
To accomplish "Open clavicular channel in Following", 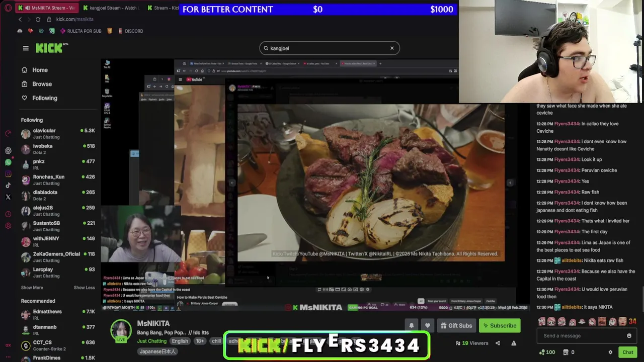I will [x=58, y=133].
